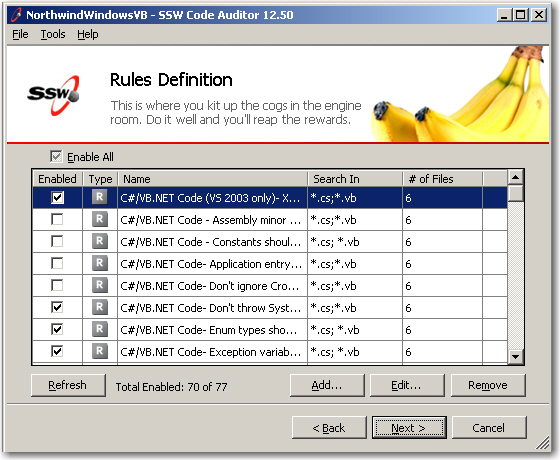Uncheck the Don't throw Syst… rule checkbox
This screenshot has height=460, width=560.
pyautogui.click(x=57, y=307)
